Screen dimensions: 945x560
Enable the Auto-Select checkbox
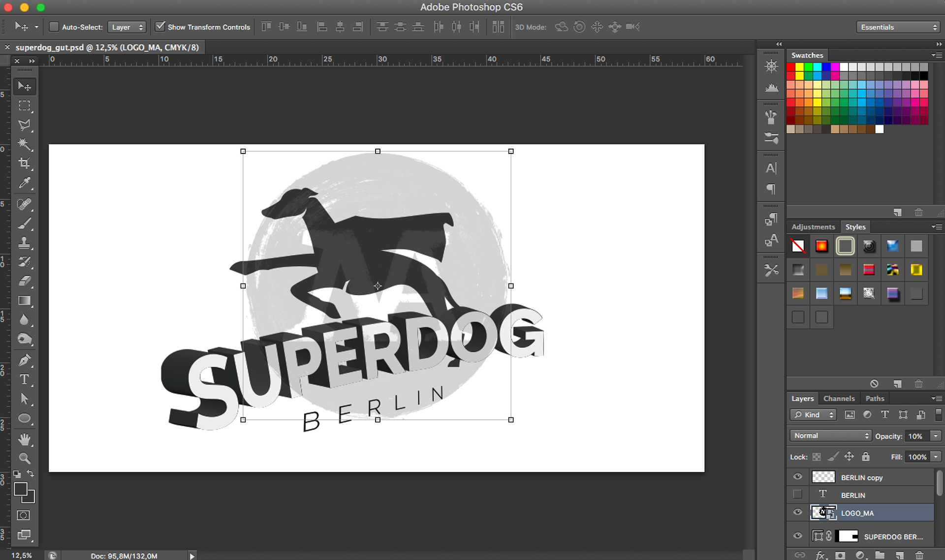click(54, 27)
